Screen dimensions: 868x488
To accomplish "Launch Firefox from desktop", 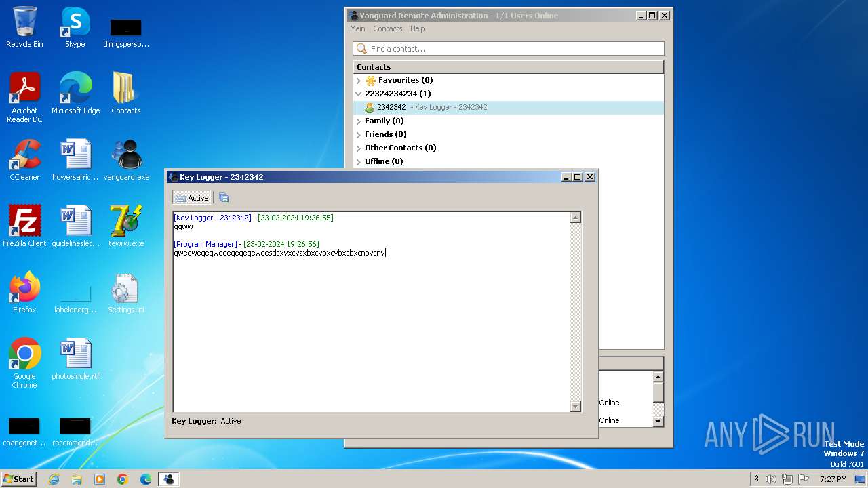I will tap(24, 293).
